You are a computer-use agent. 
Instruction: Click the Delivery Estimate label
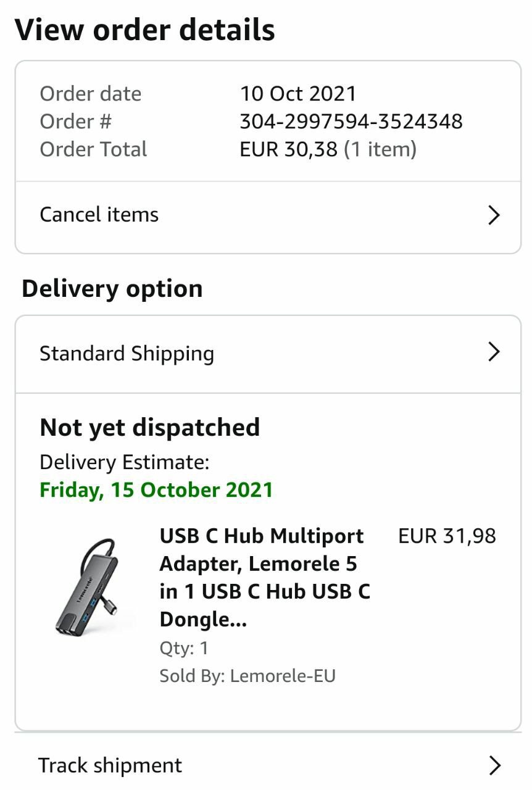(x=124, y=462)
